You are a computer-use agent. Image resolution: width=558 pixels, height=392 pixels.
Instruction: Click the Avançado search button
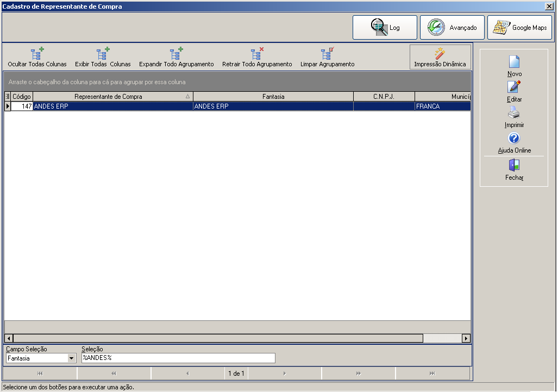pyautogui.click(x=452, y=27)
